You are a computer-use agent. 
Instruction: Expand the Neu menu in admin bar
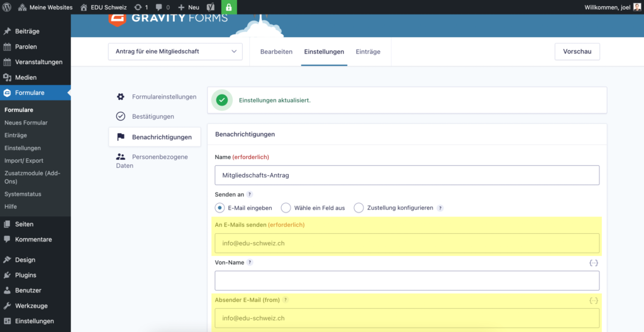189,7
